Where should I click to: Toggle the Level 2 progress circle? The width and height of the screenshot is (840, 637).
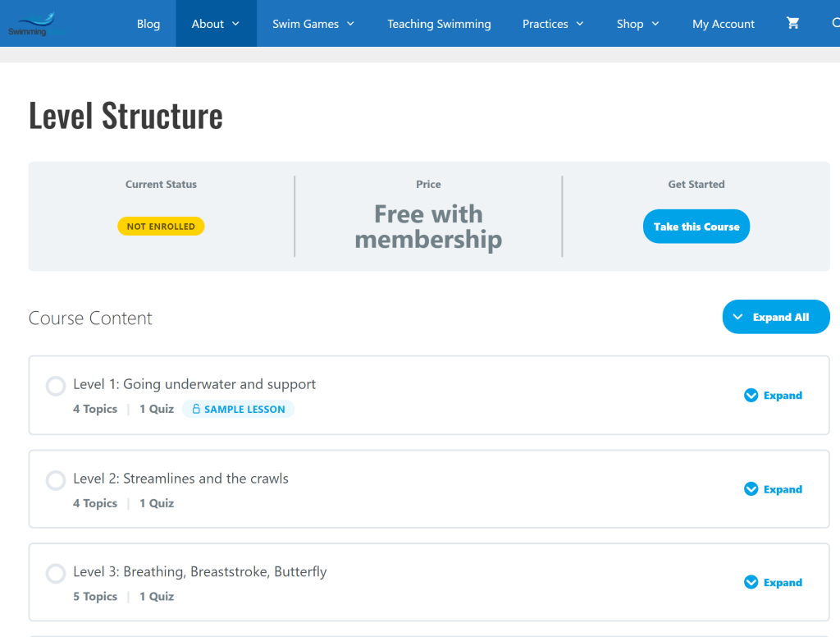[x=56, y=480]
